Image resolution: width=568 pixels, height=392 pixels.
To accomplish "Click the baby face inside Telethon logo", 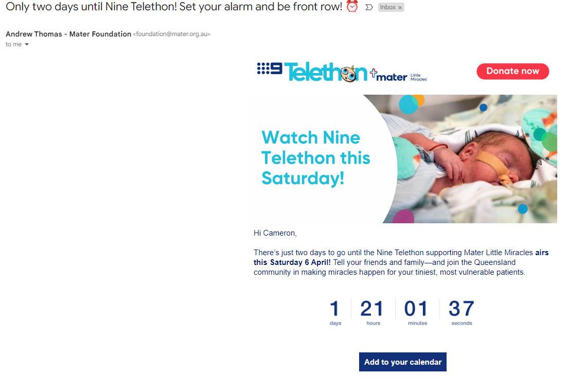I will (349, 74).
